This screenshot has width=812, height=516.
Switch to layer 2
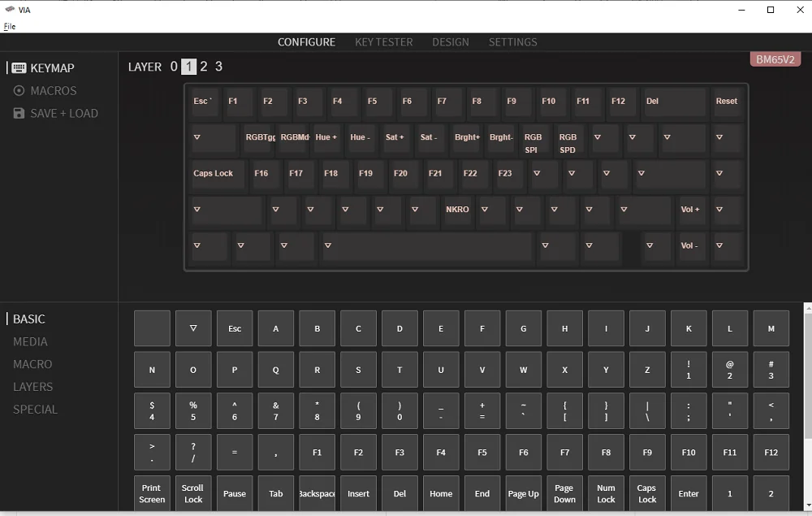pos(204,67)
